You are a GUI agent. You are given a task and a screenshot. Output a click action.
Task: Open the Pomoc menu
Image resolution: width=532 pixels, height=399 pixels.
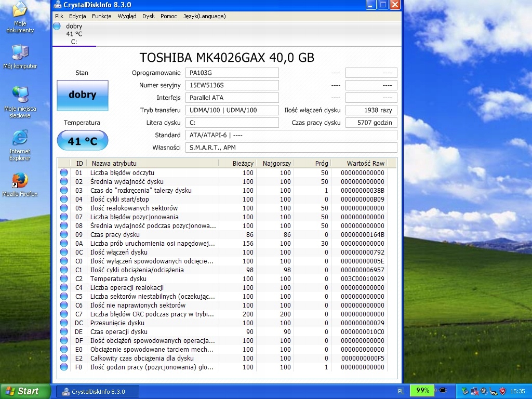pyautogui.click(x=169, y=16)
